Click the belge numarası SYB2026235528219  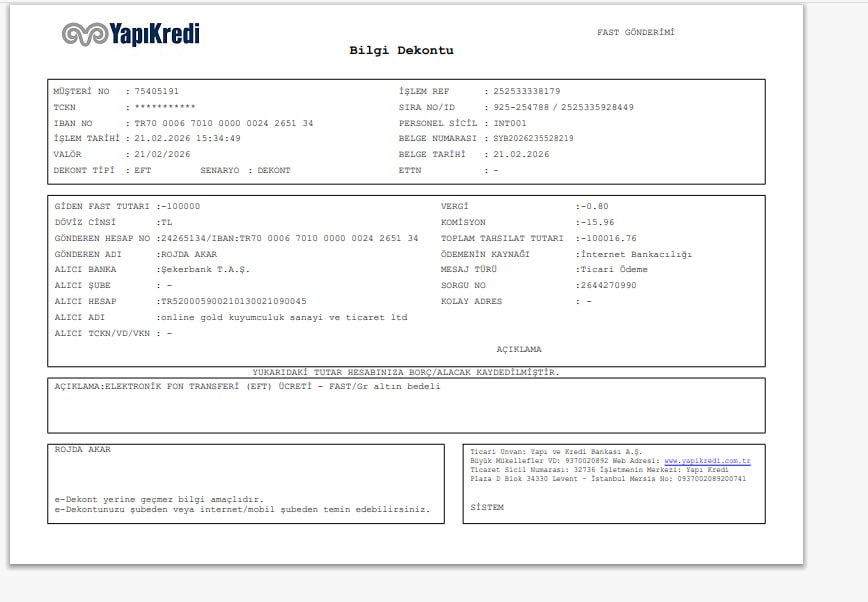click(533, 138)
